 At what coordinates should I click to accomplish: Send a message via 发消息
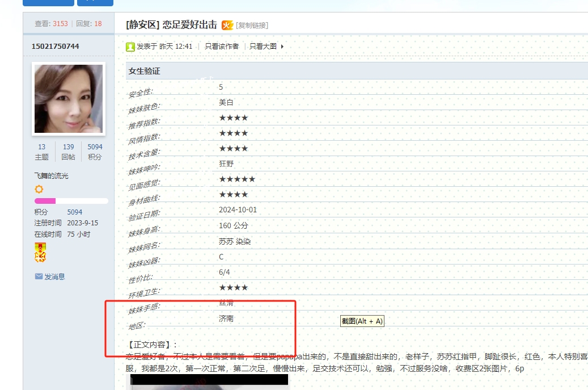pyautogui.click(x=54, y=276)
